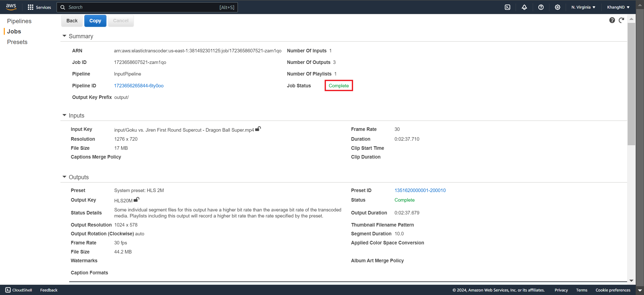Open the notifications bell
The width and height of the screenshot is (644, 295).
[x=524, y=7]
